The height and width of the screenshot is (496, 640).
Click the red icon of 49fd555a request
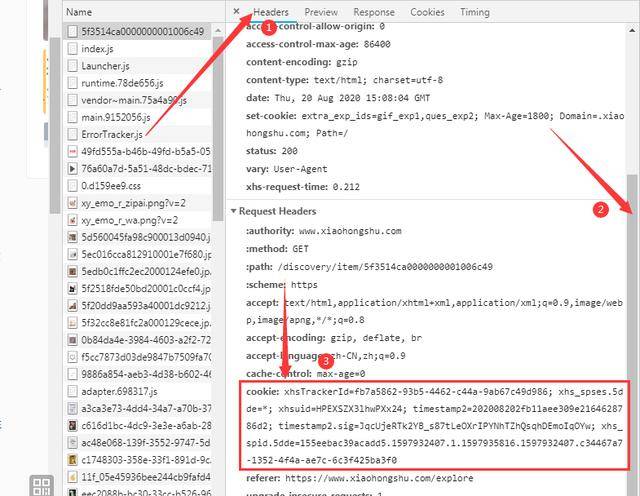coord(72,151)
